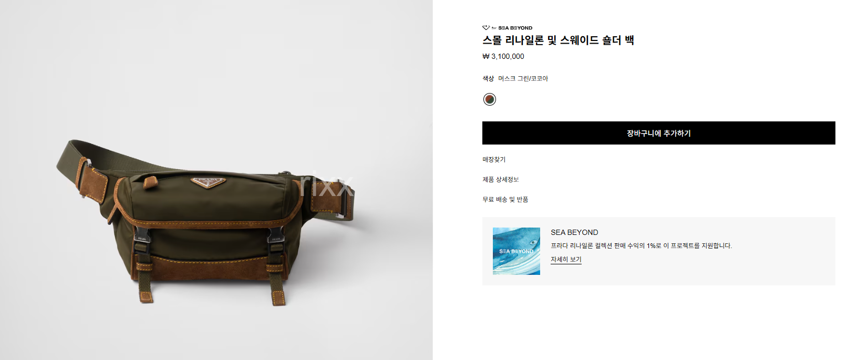Click the SEA BEYOND banner heading
Viewport: 868px width, 360px height.
pyautogui.click(x=574, y=232)
